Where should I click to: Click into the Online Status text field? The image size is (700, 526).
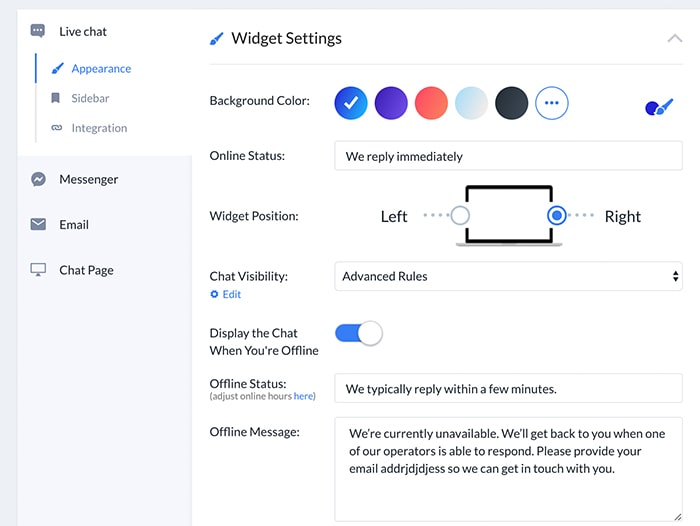pos(508,156)
